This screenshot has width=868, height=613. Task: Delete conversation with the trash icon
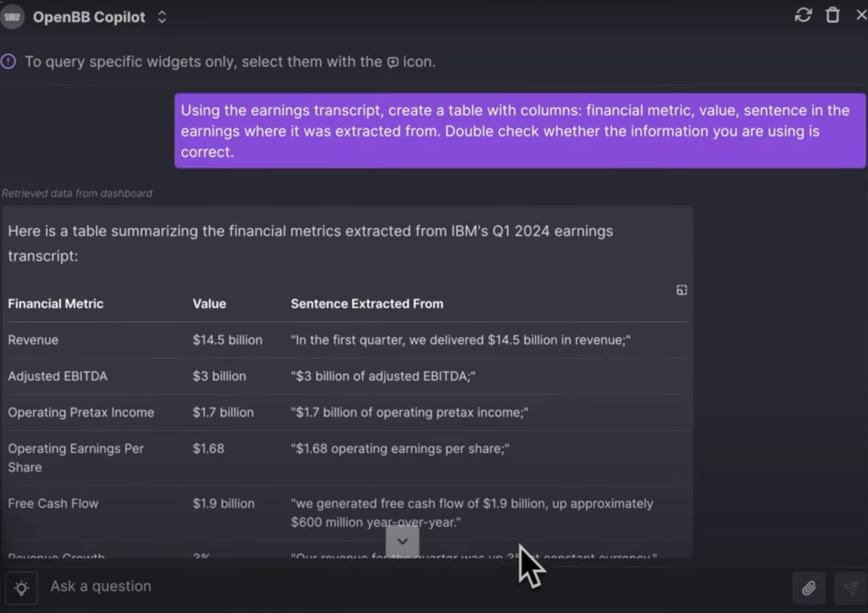[x=832, y=16]
